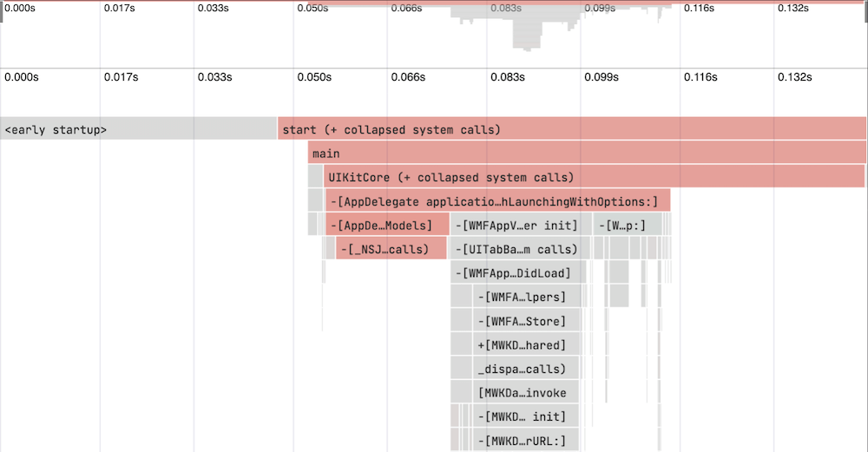Click the red -[AppDe…Models] frame
Viewport: 868px width, 452px height.
click(x=388, y=226)
